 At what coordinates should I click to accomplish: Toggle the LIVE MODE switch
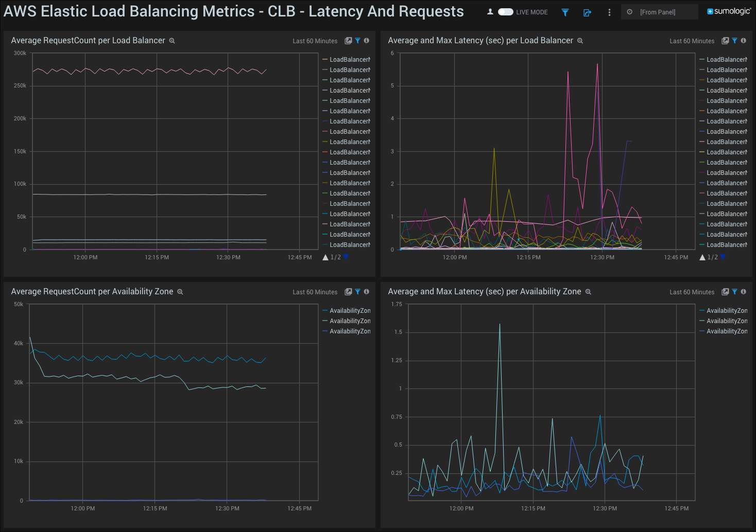coord(505,11)
